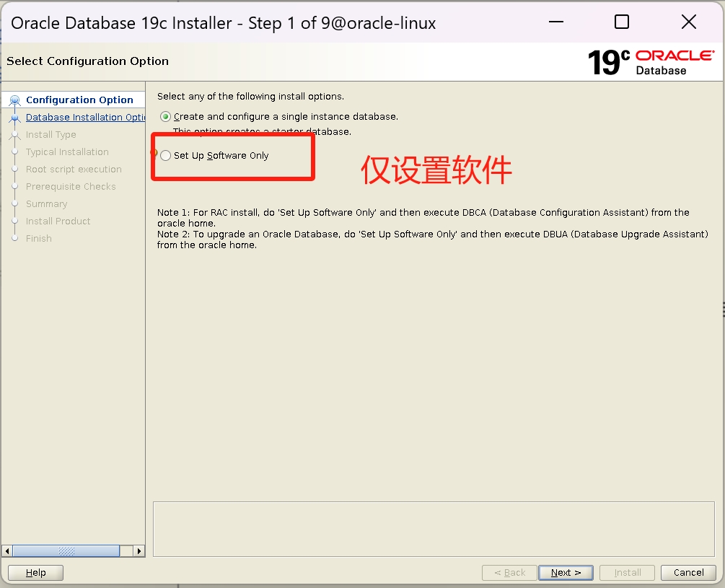This screenshot has height=588, width=725.
Task: Click the 'Select Configuration Option' heading
Action: pos(87,61)
